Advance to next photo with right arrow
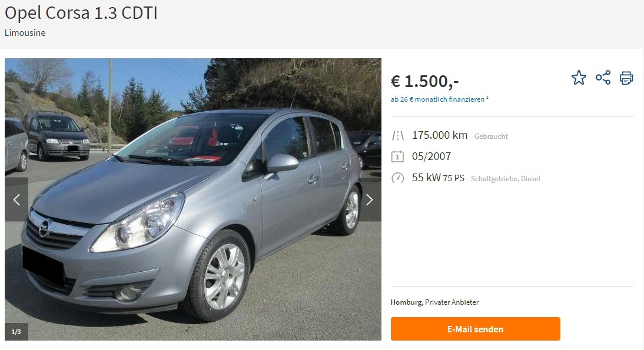The height and width of the screenshot is (350, 644). pyautogui.click(x=370, y=200)
